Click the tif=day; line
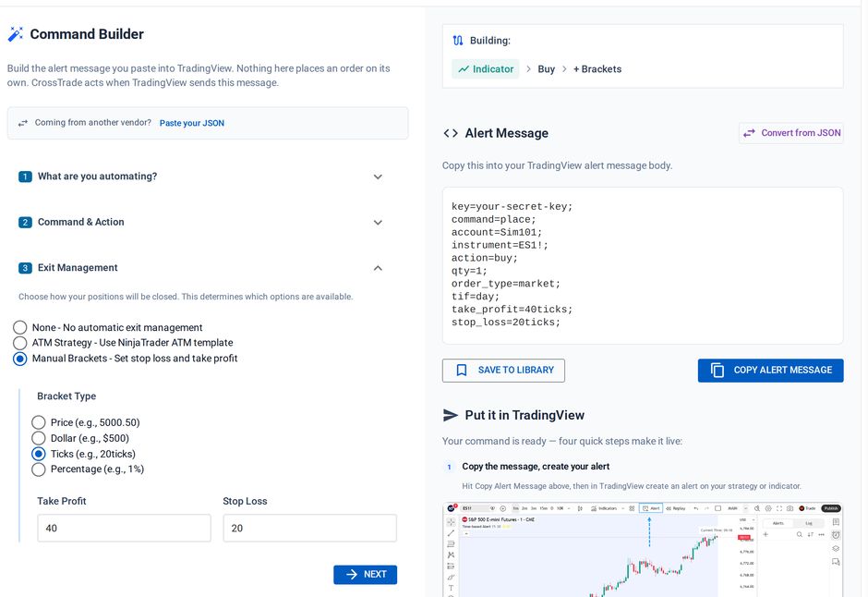 click(476, 297)
